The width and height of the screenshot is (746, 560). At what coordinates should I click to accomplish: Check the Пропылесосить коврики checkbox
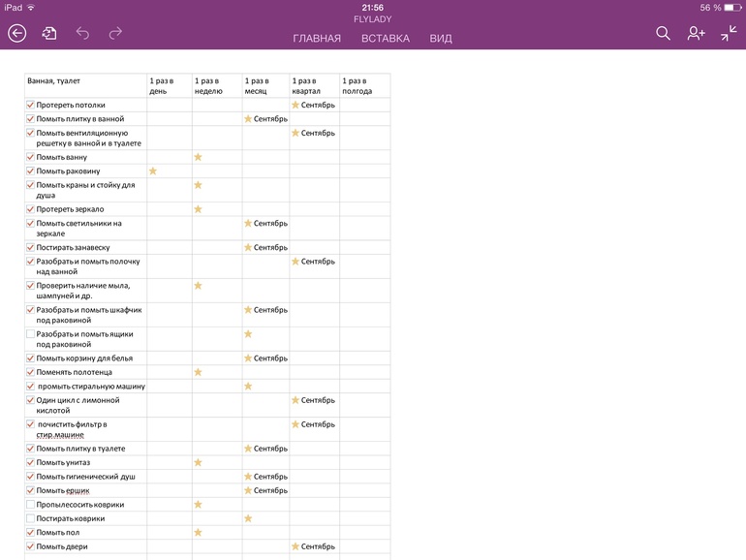tap(30, 505)
